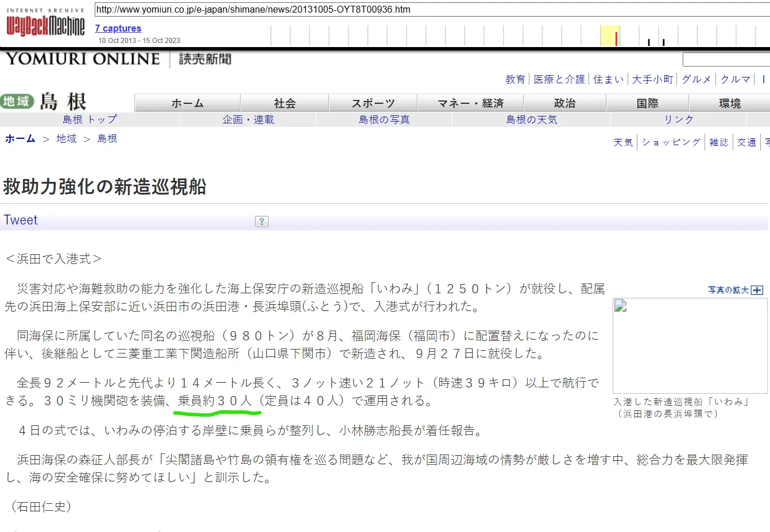
Task: Open the 天気 utility link
Action: [623, 142]
